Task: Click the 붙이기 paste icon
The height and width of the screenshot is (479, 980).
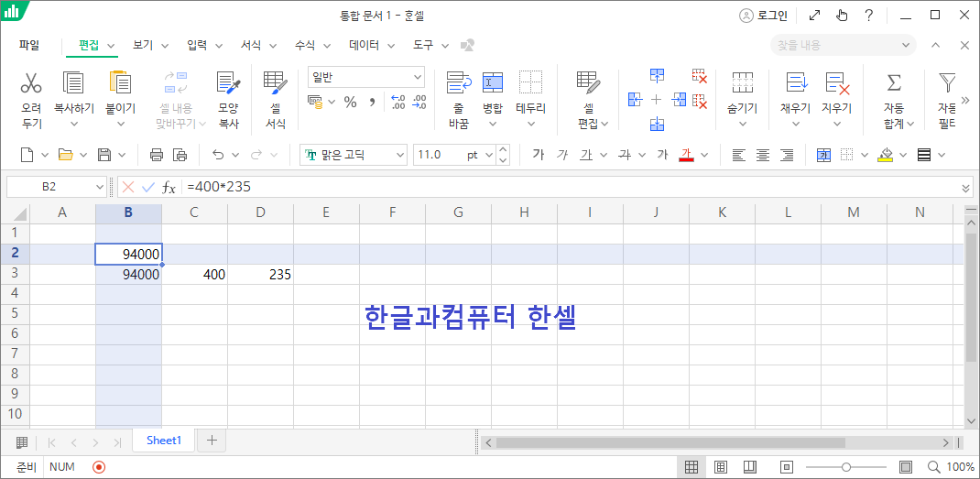Action: 120,82
